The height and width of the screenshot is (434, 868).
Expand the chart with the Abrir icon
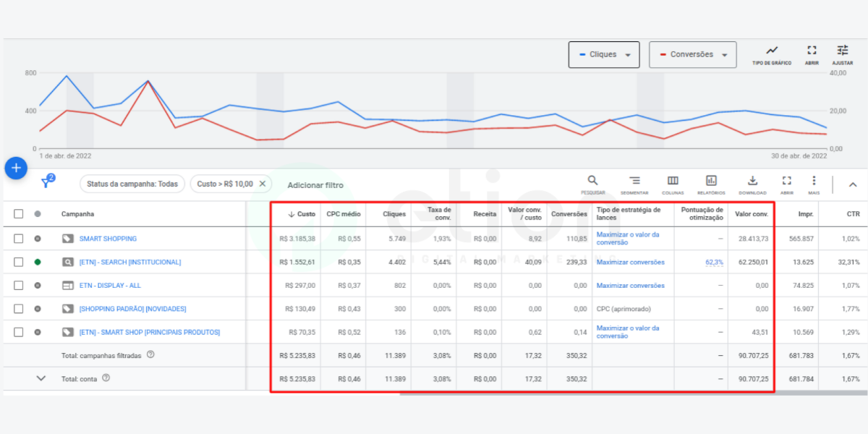click(x=812, y=51)
